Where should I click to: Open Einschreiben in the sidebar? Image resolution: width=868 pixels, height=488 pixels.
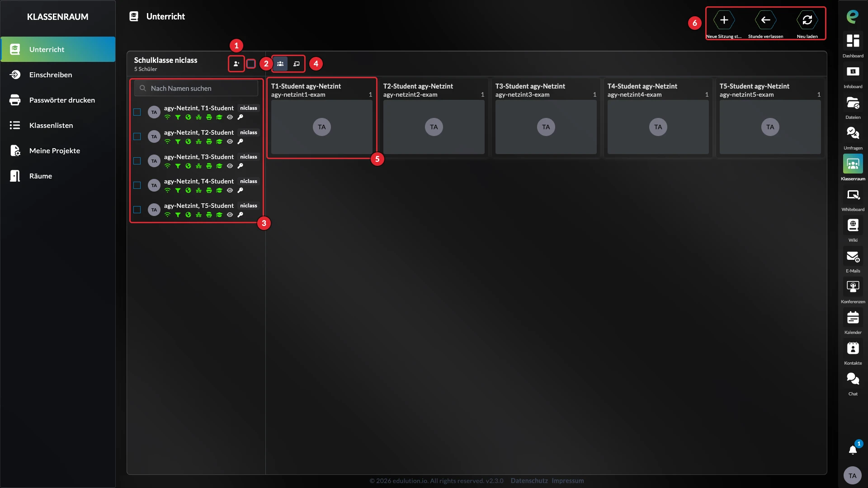click(x=58, y=75)
